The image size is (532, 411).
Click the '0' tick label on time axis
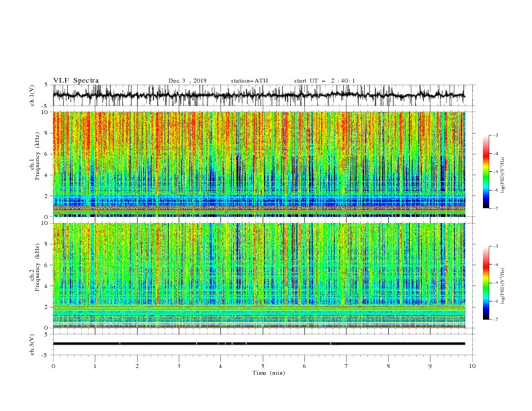(x=53, y=366)
